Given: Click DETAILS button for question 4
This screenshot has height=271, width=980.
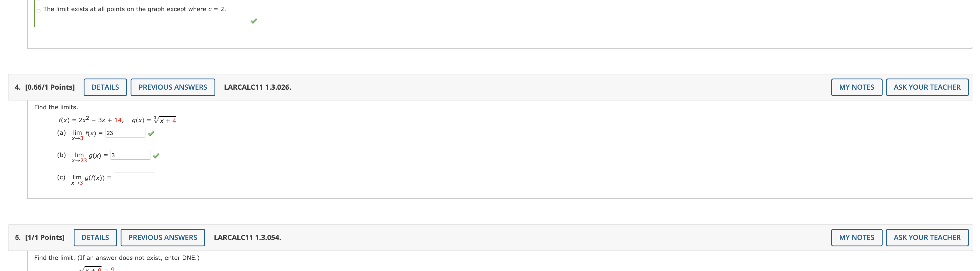Looking at the screenshot, I should click(105, 87).
